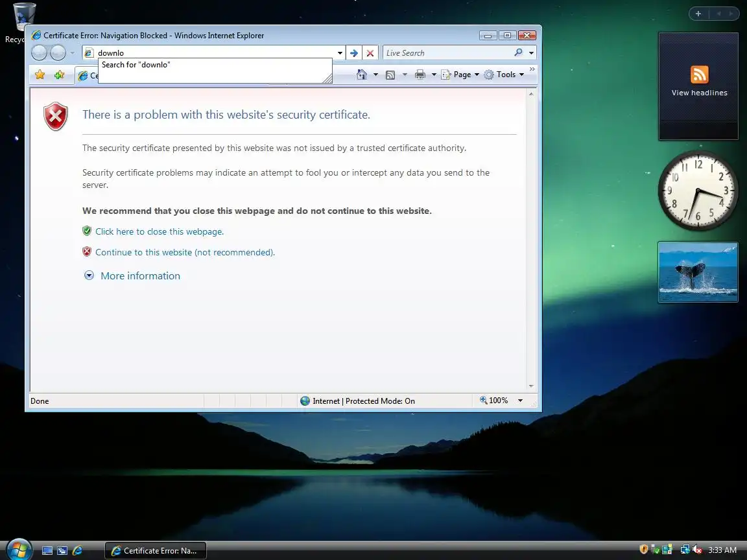The width and height of the screenshot is (747, 560).
Task: Click the sidebar add gadget plus button
Action: point(698,14)
